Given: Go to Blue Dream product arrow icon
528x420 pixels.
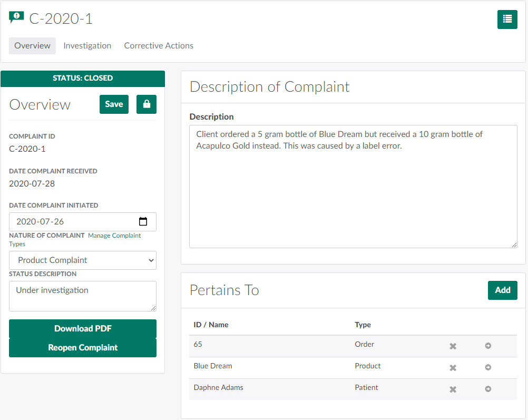Looking at the screenshot, I should [488, 367].
